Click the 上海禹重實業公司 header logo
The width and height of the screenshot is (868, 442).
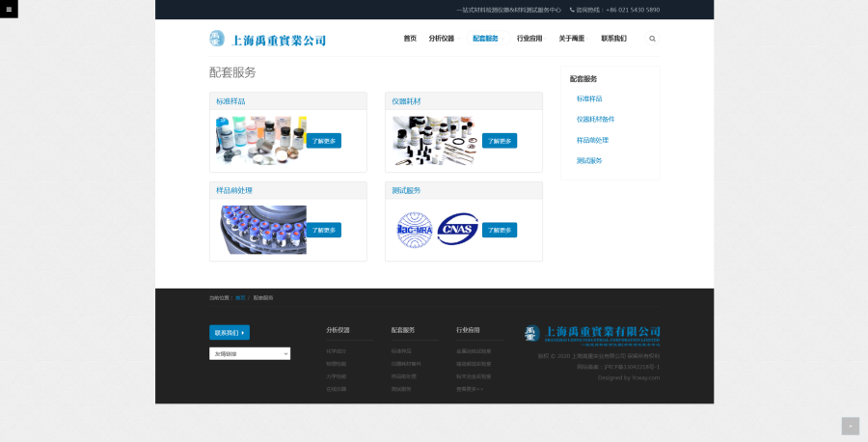267,40
